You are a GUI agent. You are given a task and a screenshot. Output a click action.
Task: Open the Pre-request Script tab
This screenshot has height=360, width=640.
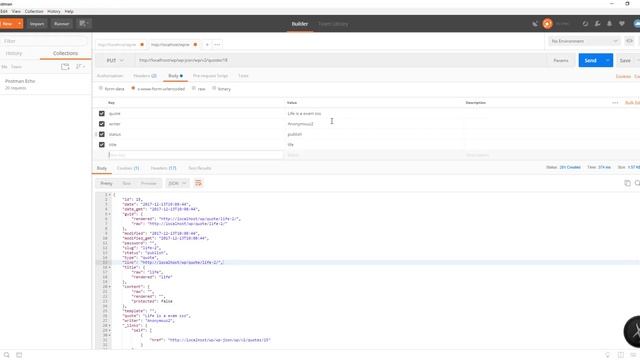(x=210, y=76)
